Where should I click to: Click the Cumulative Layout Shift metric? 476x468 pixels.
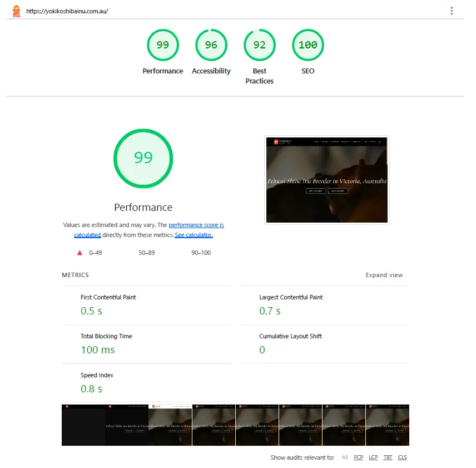point(325,344)
